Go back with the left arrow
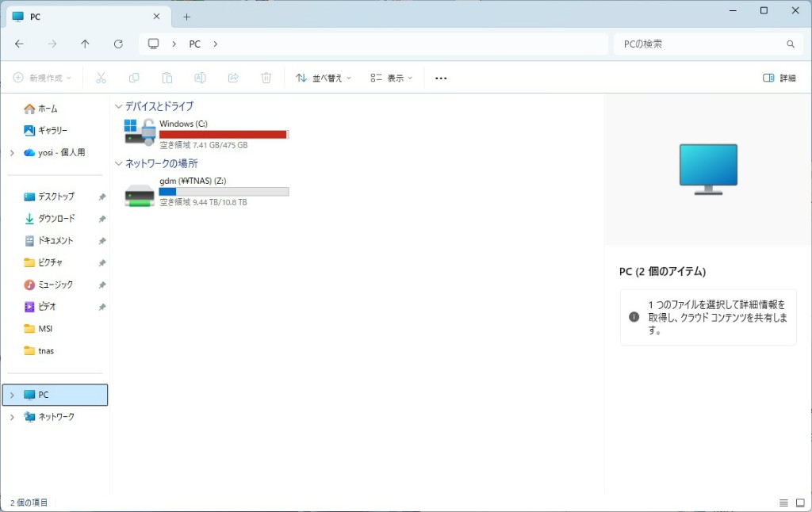The width and height of the screenshot is (812, 512). [19, 44]
